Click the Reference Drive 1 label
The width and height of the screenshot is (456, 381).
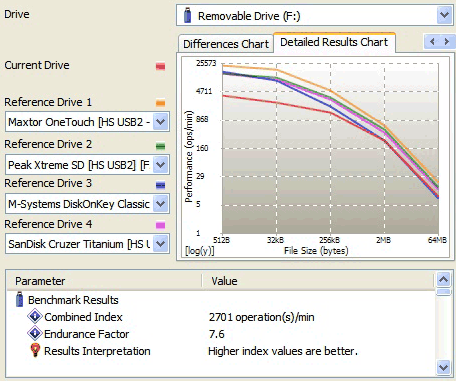coord(48,102)
